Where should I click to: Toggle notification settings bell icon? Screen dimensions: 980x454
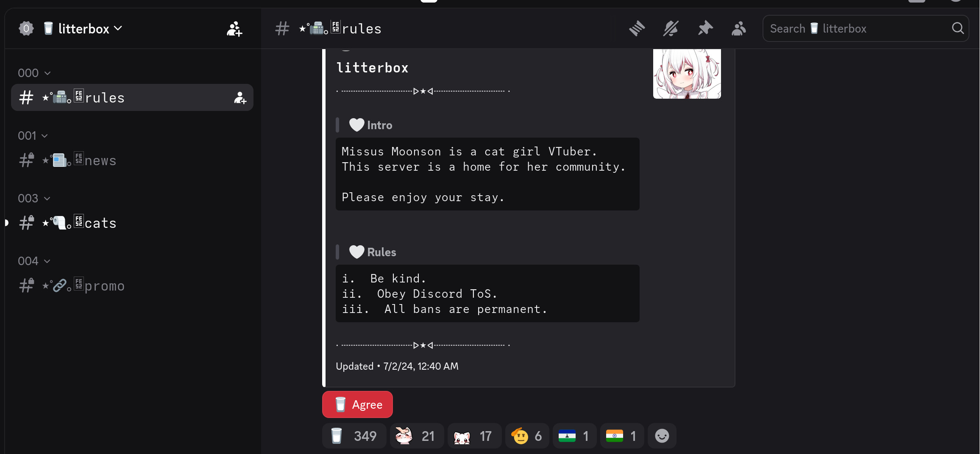[x=671, y=28]
